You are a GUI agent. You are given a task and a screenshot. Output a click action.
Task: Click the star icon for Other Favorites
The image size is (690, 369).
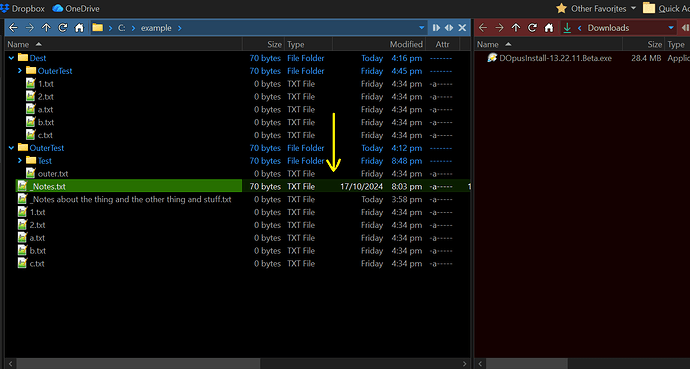pos(561,8)
